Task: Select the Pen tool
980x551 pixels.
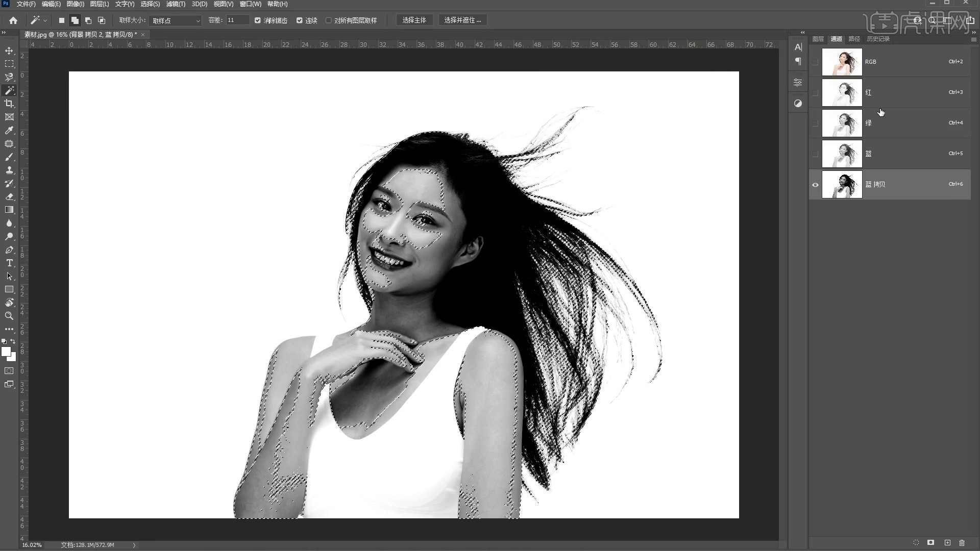Action: 9,249
